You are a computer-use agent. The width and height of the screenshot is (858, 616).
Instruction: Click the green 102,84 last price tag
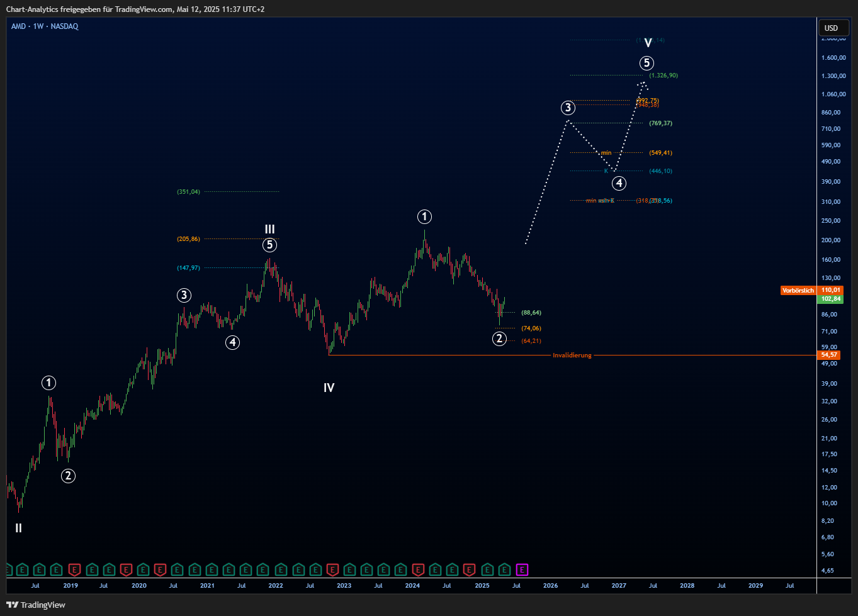831,299
